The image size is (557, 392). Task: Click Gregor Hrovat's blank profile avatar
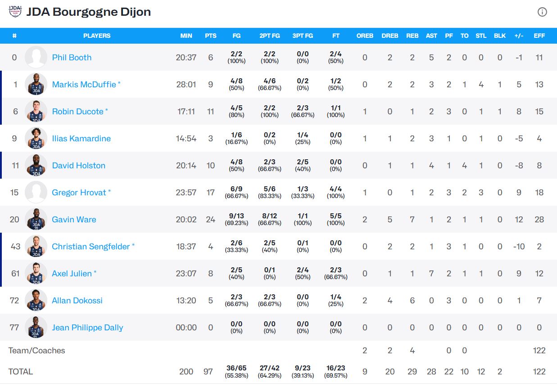coord(36,193)
